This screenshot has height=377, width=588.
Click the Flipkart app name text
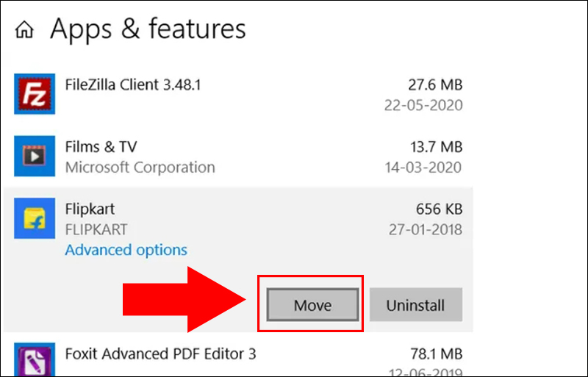[x=90, y=210]
